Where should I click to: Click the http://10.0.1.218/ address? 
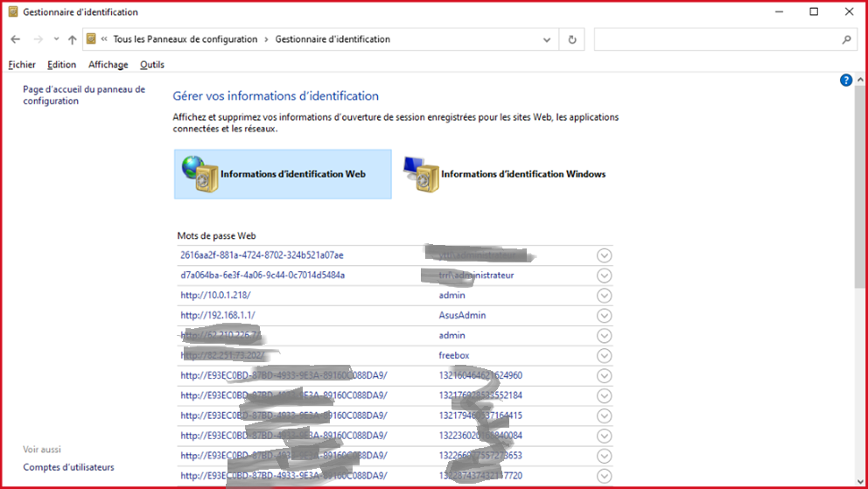pyautogui.click(x=215, y=295)
